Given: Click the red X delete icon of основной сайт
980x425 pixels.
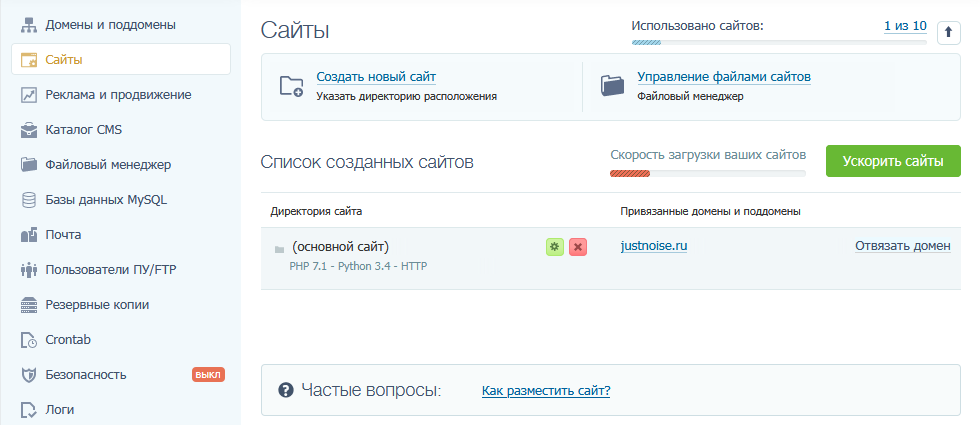Looking at the screenshot, I should (578, 247).
